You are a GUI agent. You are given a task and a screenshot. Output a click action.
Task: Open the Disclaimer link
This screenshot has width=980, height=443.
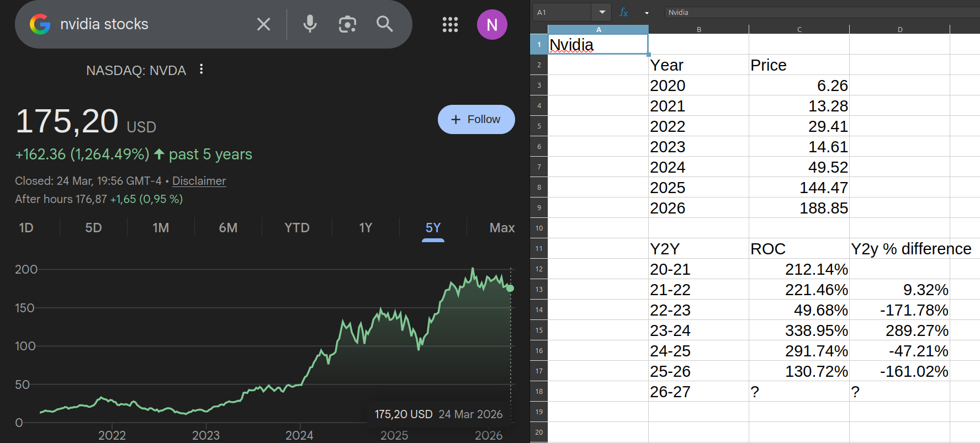[199, 181]
